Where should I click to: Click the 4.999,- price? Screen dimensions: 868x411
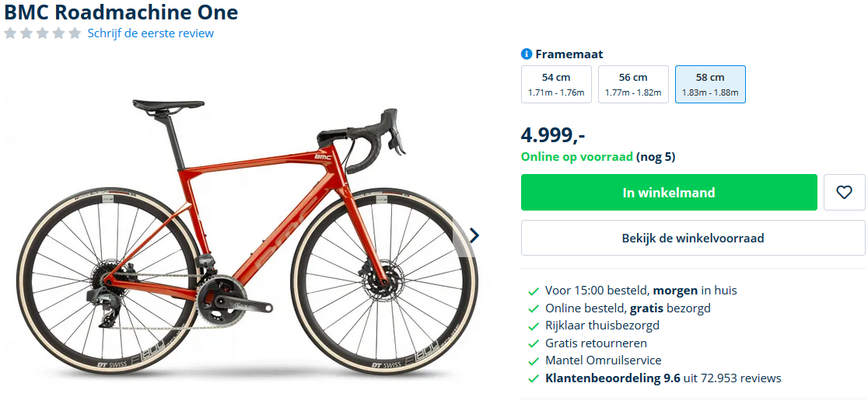click(x=553, y=134)
